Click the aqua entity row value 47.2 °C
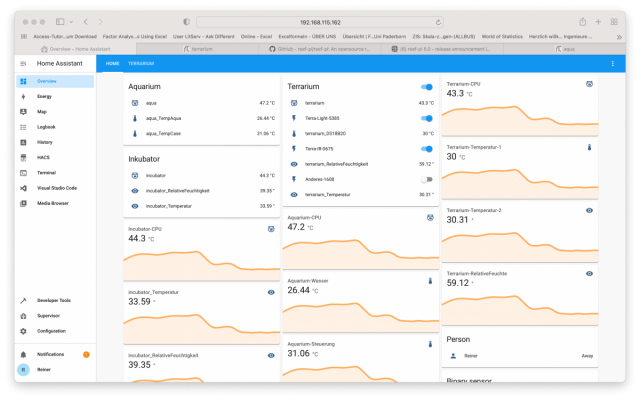Screen dimensions: 640x400 pyautogui.click(x=267, y=103)
